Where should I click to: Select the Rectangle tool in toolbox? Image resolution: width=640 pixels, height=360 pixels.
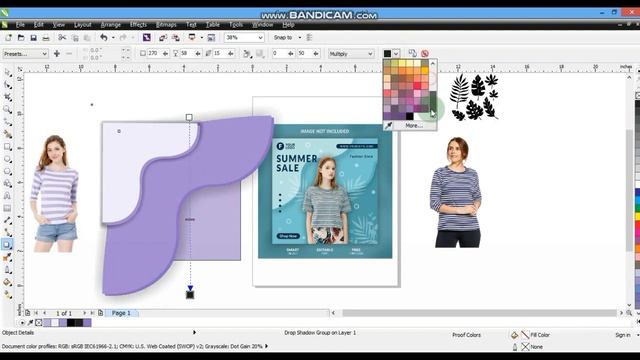click(x=7, y=147)
